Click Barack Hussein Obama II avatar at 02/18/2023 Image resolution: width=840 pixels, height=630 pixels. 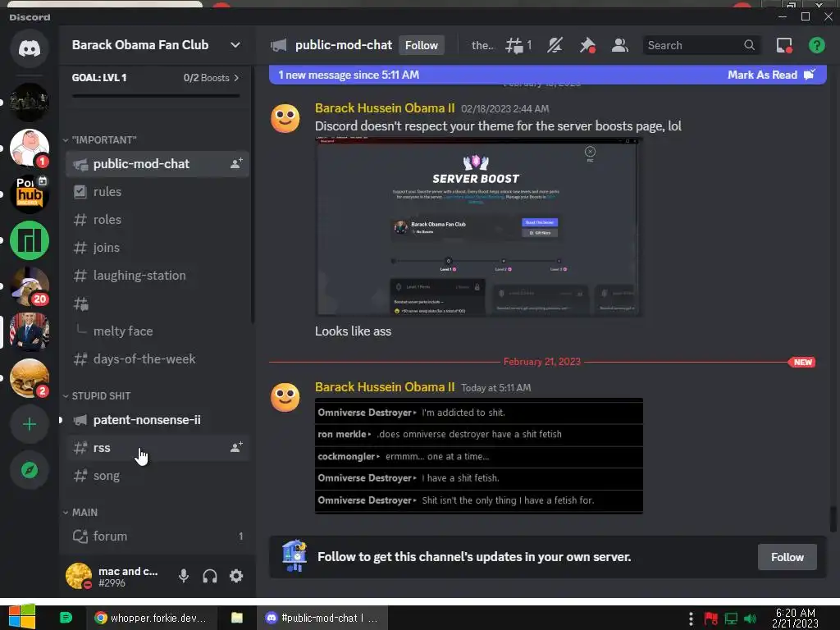(285, 118)
